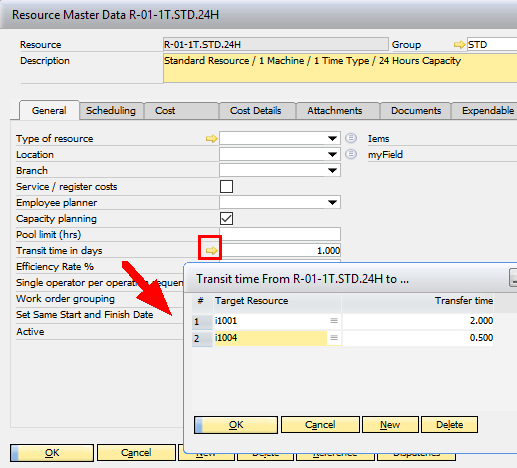This screenshot has height=468, width=517.
Task: Expand the Type of resource dropdown
Action: pyautogui.click(x=332, y=138)
